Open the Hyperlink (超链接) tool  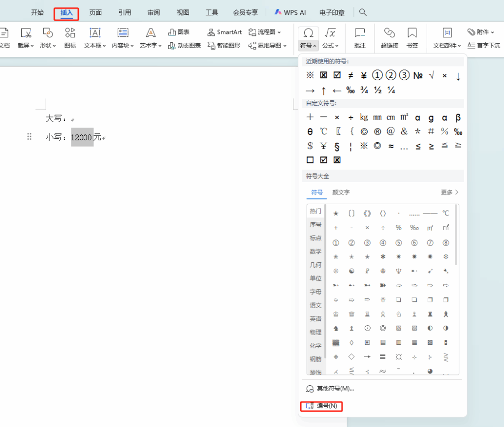(389, 38)
